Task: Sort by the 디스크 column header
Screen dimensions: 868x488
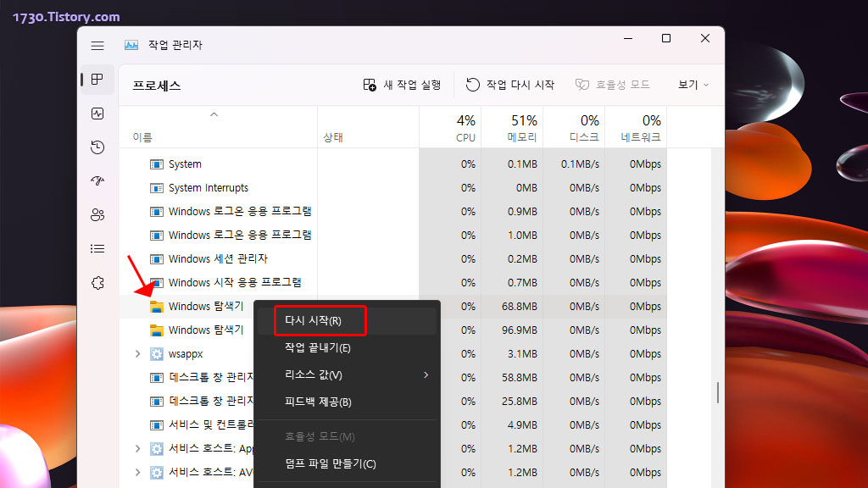Action: (x=574, y=128)
